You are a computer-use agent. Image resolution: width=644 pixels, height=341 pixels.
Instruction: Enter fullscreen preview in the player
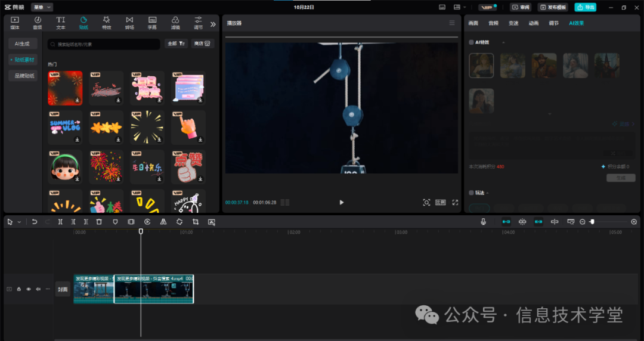click(x=455, y=202)
